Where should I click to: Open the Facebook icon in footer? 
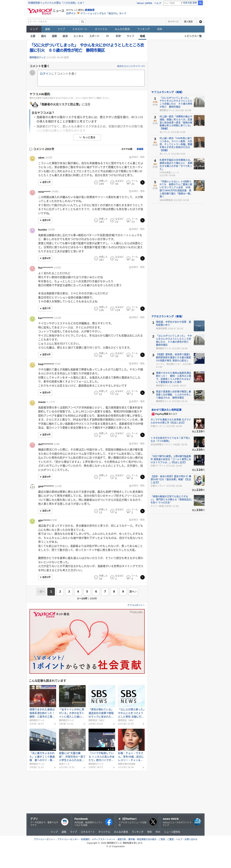tap(109, 822)
